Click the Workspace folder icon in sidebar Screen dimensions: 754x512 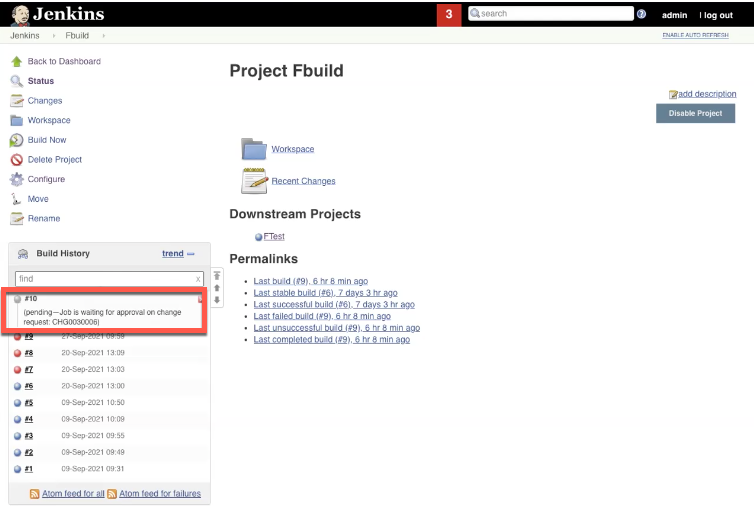pos(16,121)
